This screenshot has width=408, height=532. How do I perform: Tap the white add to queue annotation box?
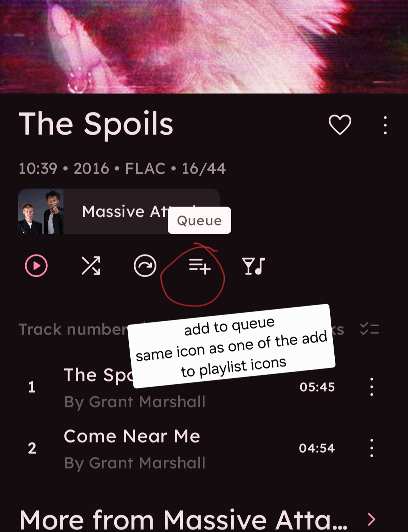tap(231, 346)
